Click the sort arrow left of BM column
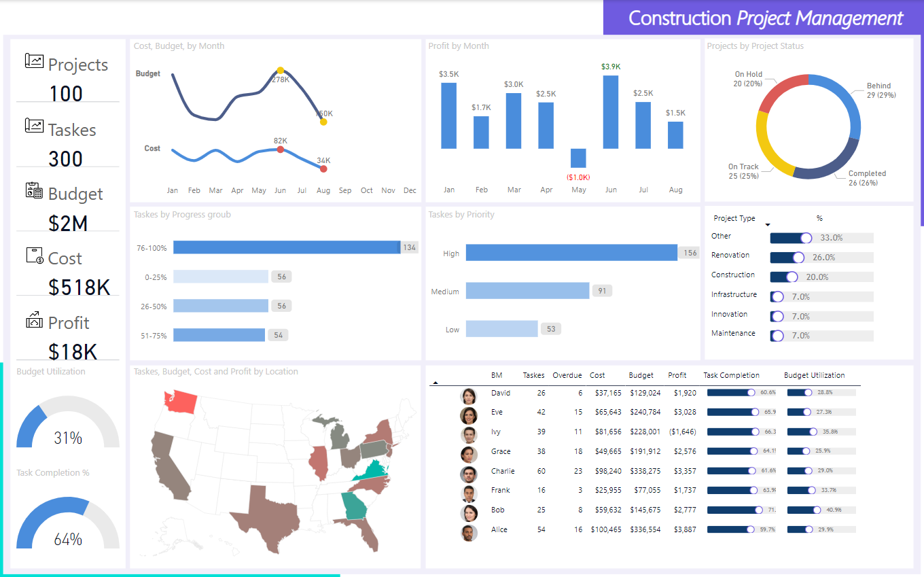The width and height of the screenshot is (924, 577). (x=435, y=383)
